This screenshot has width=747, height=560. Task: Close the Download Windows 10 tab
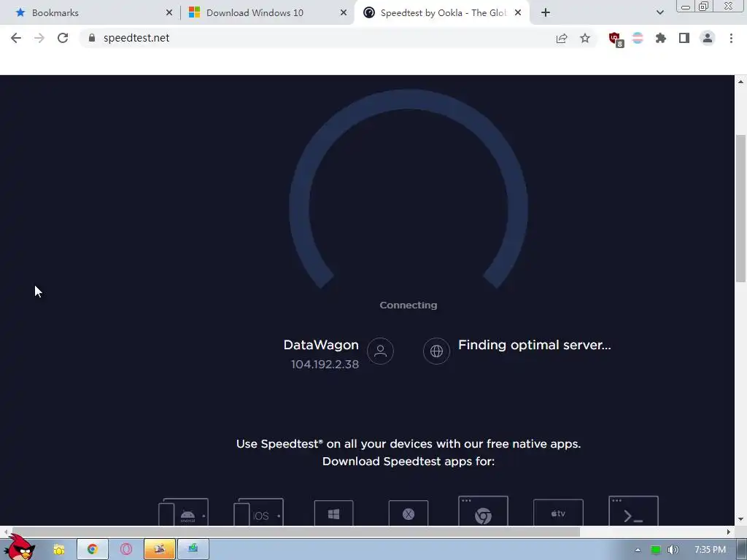tap(344, 13)
